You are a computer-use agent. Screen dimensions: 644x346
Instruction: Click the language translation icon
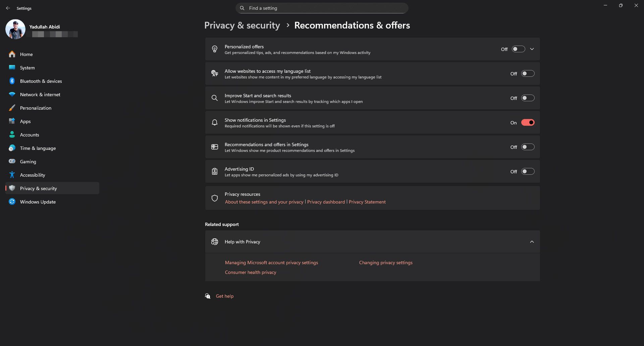pos(215,73)
